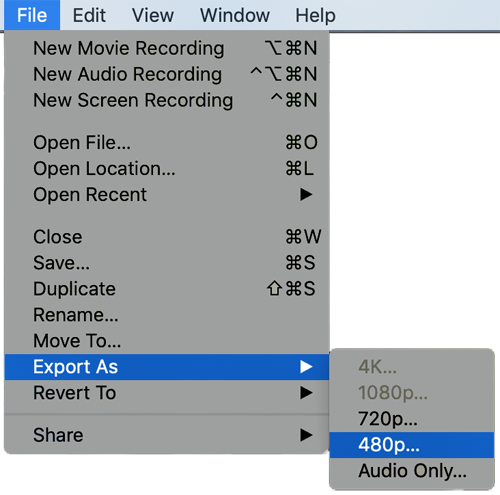
Task: Open the Help menu
Action: [315, 15]
